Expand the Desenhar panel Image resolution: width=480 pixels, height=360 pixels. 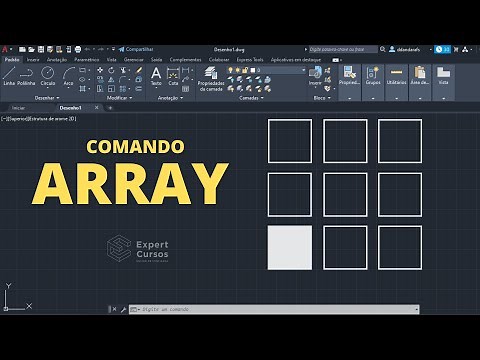tap(47, 98)
